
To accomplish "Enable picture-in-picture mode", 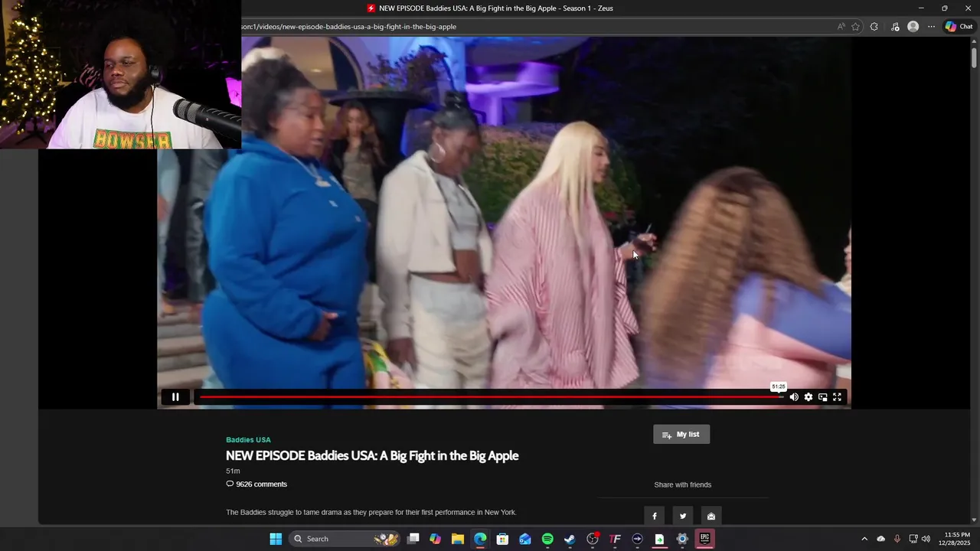I will [x=823, y=397].
